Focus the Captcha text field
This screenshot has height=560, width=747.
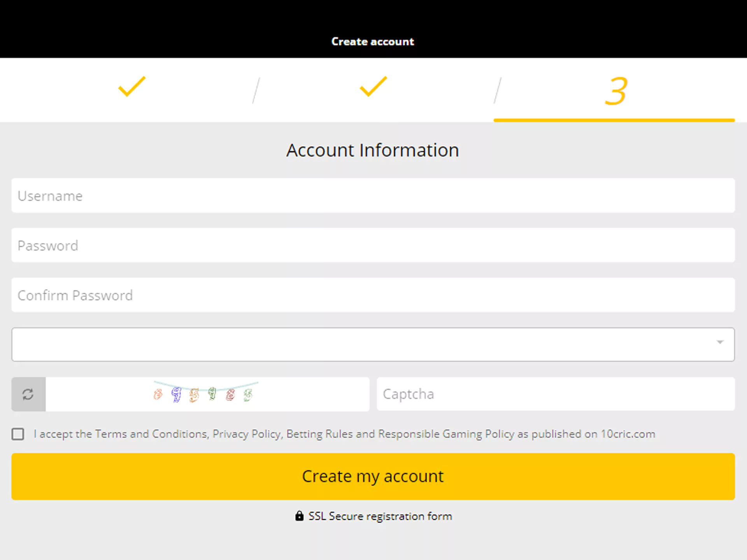click(556, 394)
